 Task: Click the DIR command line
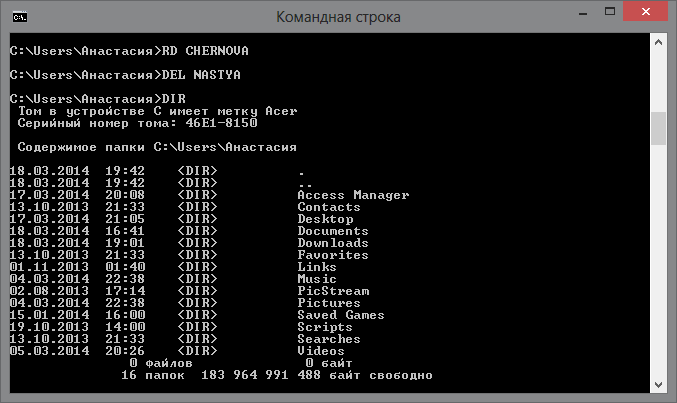point(98,99)
